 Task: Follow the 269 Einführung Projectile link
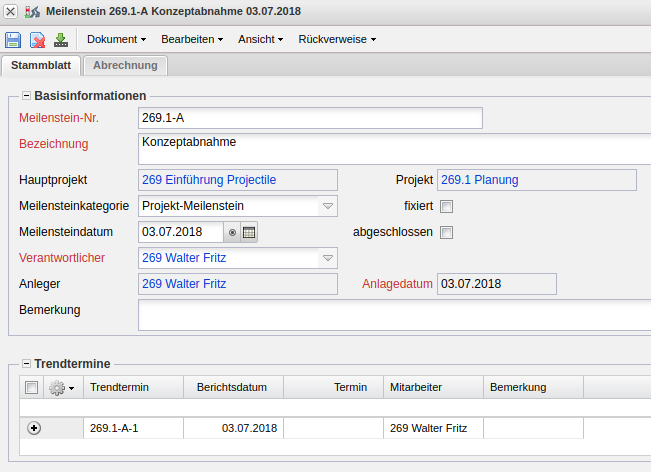(209, 180)
